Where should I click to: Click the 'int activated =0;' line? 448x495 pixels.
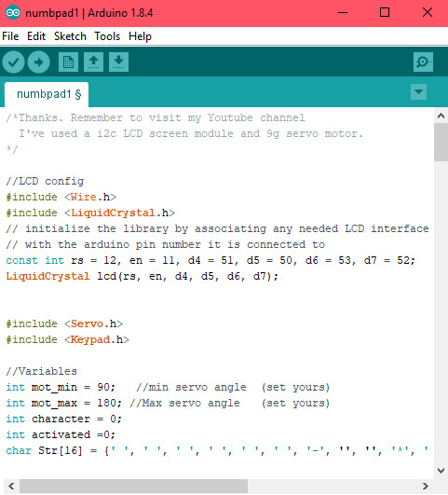(61, 434)
